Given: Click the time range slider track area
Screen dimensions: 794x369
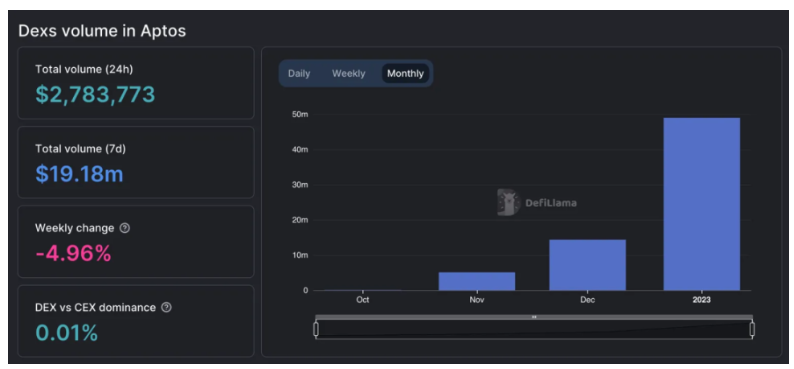Looking at the screenshot, I should pyautogui.click(x=534, y=330).
